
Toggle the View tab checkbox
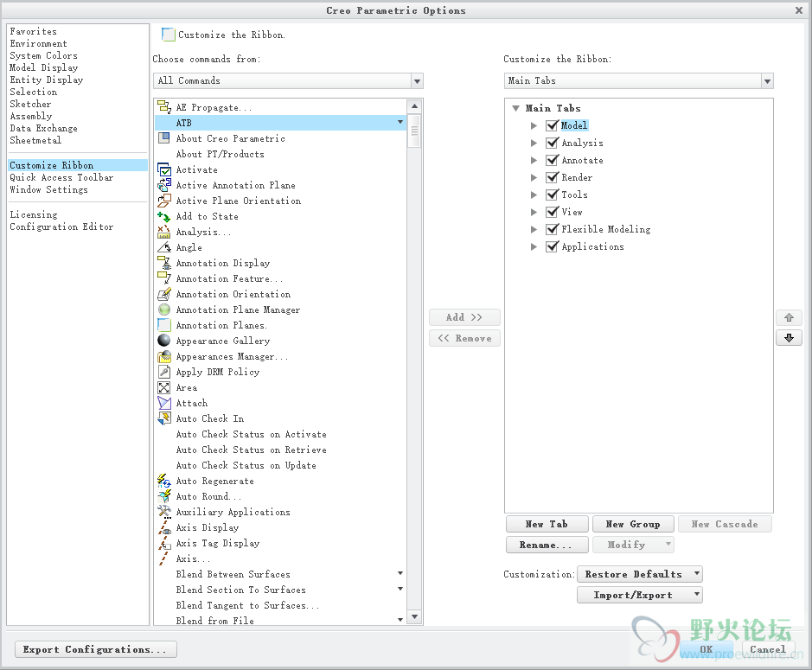pos(552,212)
